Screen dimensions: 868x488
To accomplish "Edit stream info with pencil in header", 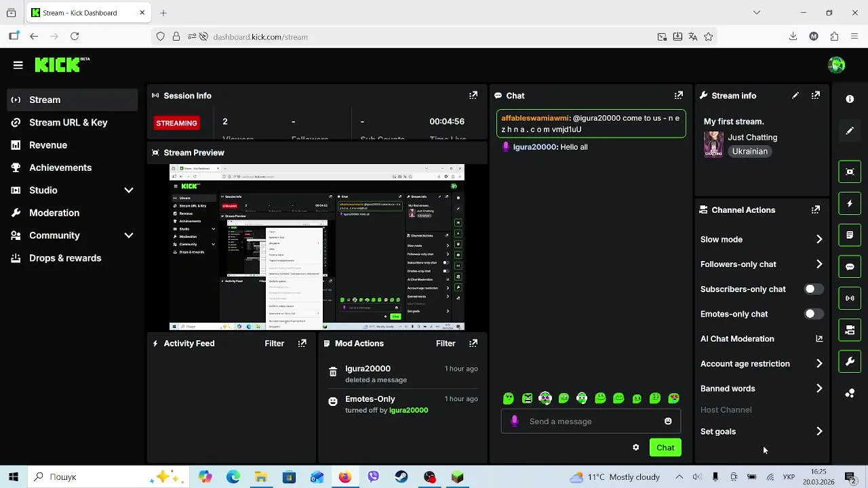I will pyautogui.click(x=795, y=96).
